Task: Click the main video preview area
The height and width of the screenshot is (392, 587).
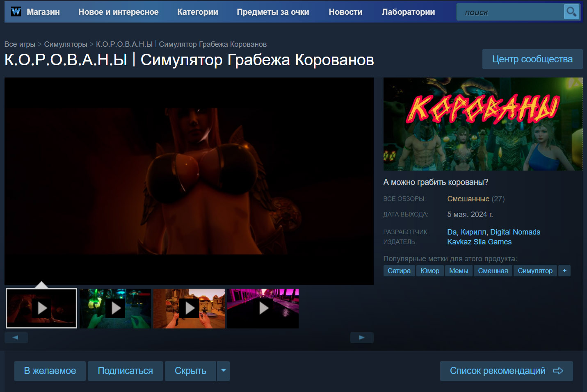Action: point(189,181)
